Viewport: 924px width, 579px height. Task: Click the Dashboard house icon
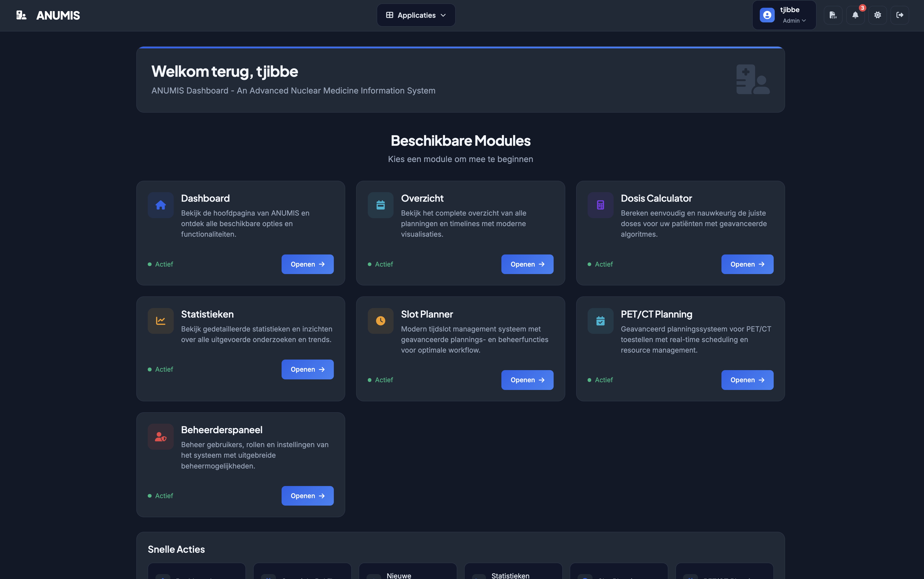tap(161, 205)
